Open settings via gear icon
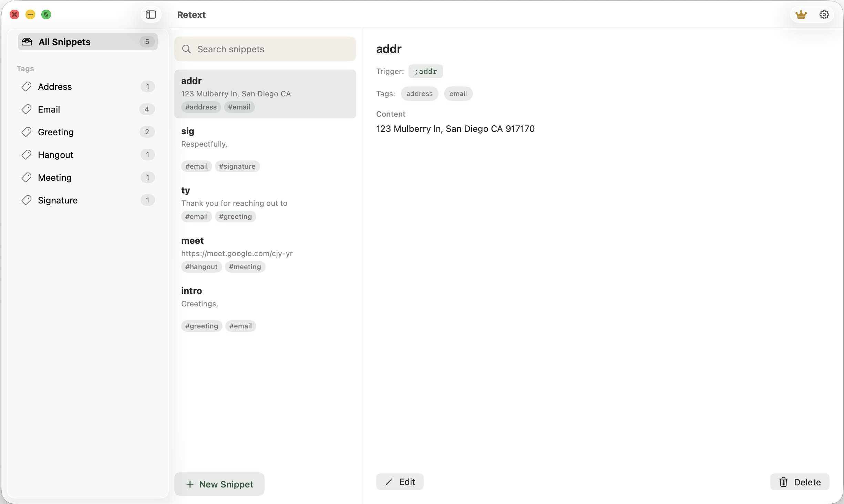844x504 pixels. pos(824,14)
